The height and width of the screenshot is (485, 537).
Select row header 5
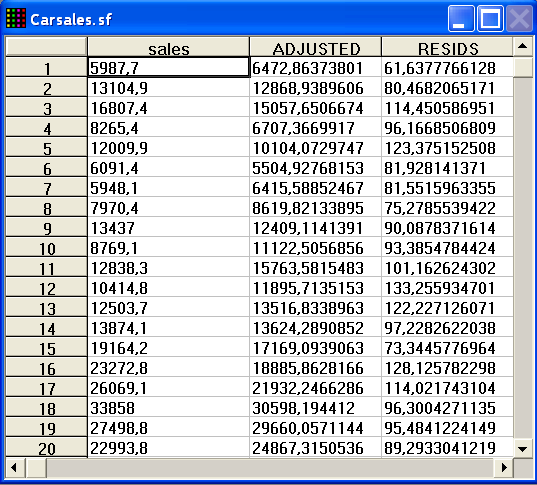click(46, 147)
